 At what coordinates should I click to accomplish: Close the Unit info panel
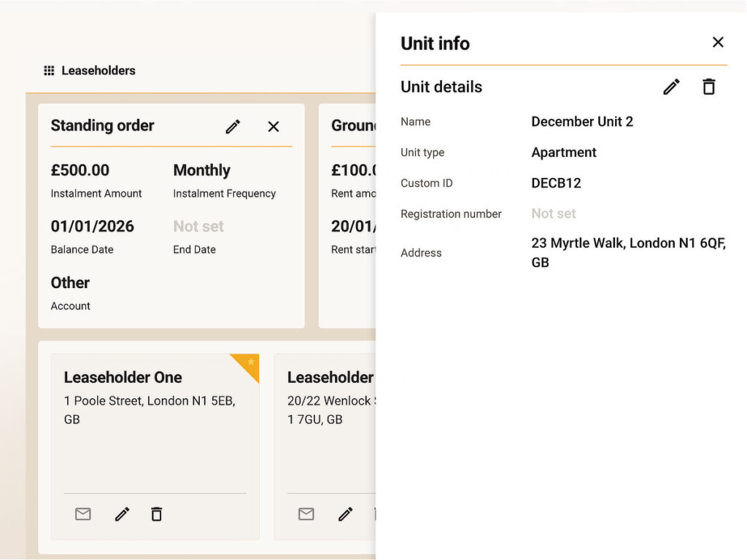718,42
